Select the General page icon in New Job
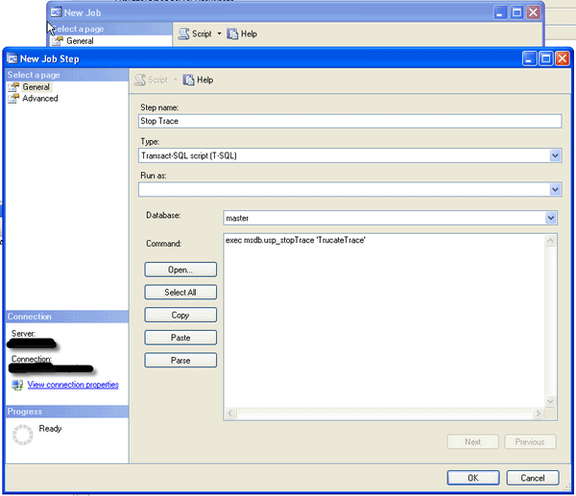Viewport: 576px width, 496px height. click(57, 40)
